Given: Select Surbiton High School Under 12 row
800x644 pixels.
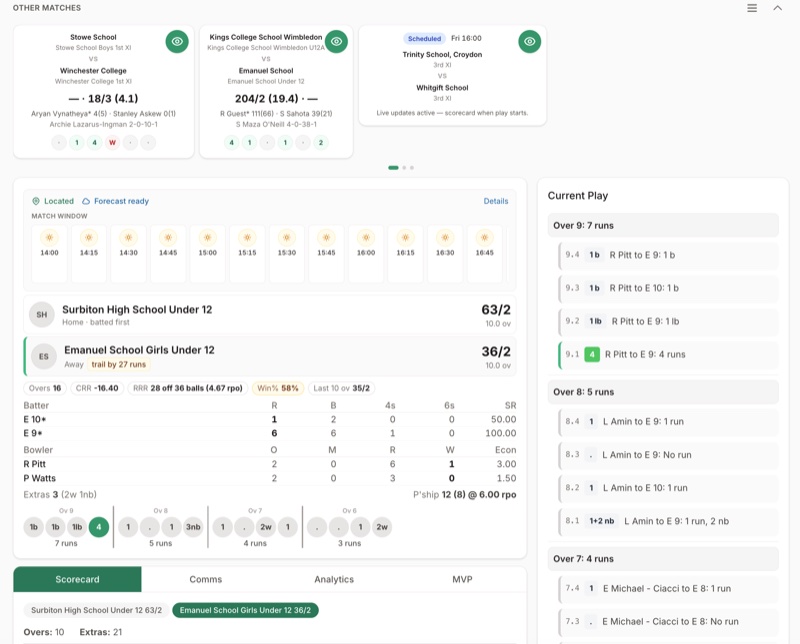Looking at the screenshot, I should click(x=270, y=315).
